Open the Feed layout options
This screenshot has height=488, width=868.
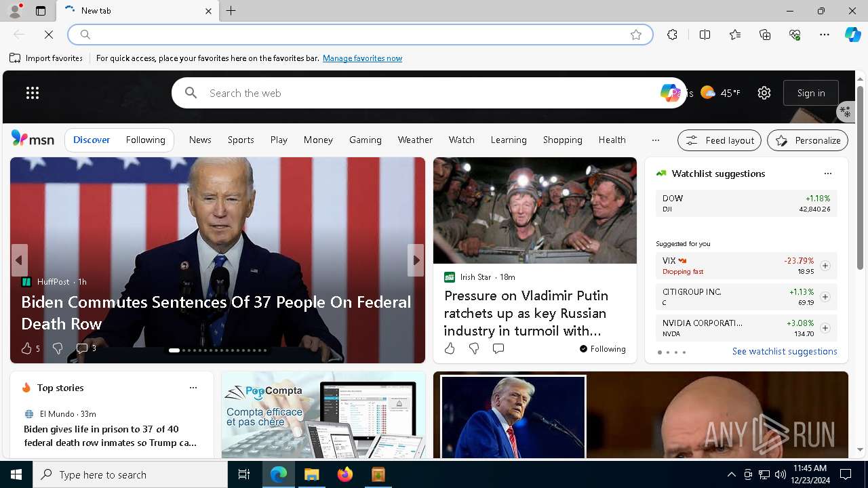[719, 140]
